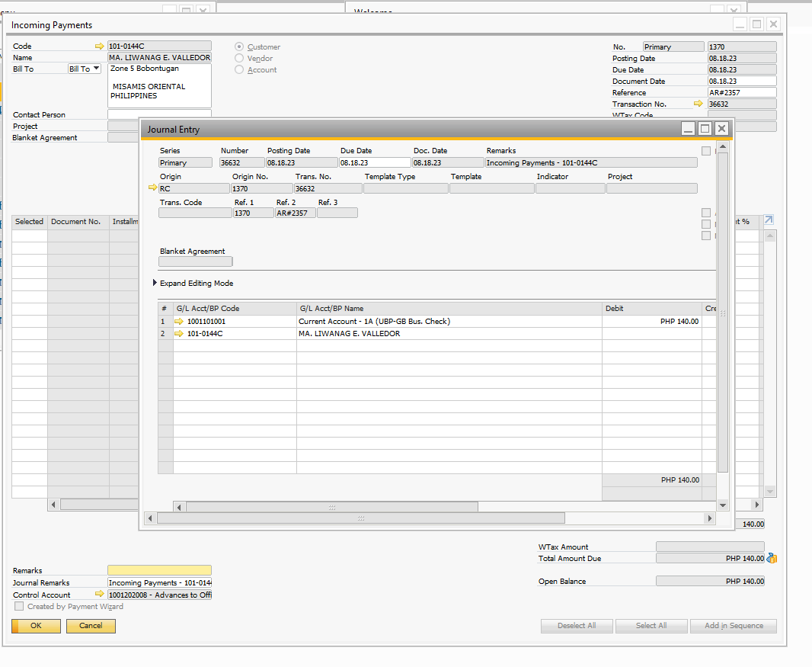Click Journal Entry outer horizontal scrollbar left arrow

(x=150, y=518)
